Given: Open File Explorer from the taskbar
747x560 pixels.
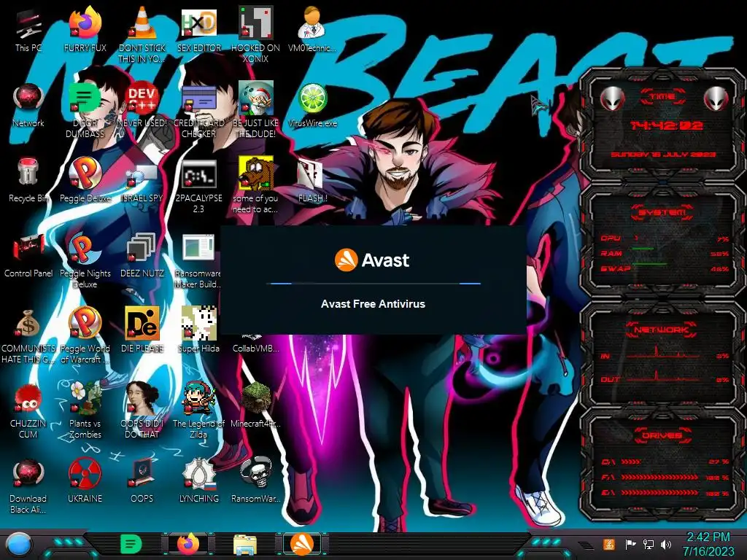Looking at the screenshot, I should (x=245, y=545).
